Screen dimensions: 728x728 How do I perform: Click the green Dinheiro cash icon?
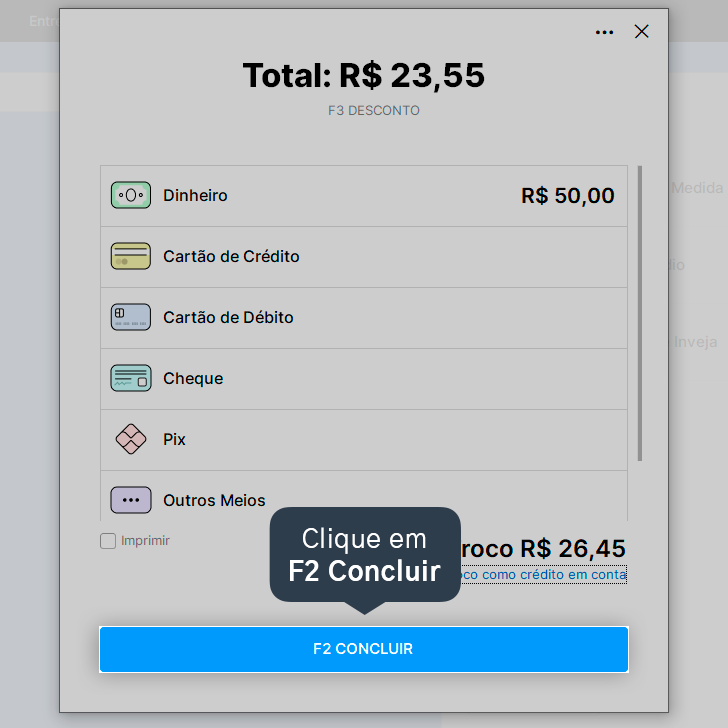[130, 195]
